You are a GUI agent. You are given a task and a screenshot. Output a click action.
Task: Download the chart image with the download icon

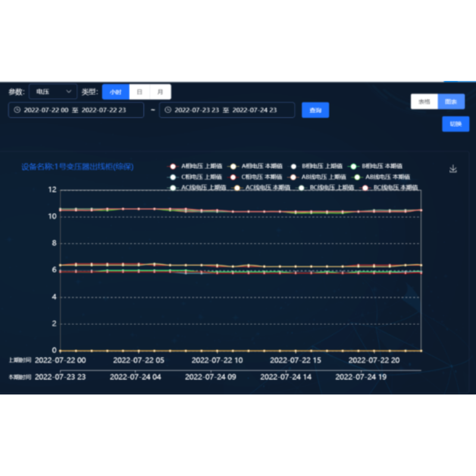pyautogui.click(x=453, y=169)
